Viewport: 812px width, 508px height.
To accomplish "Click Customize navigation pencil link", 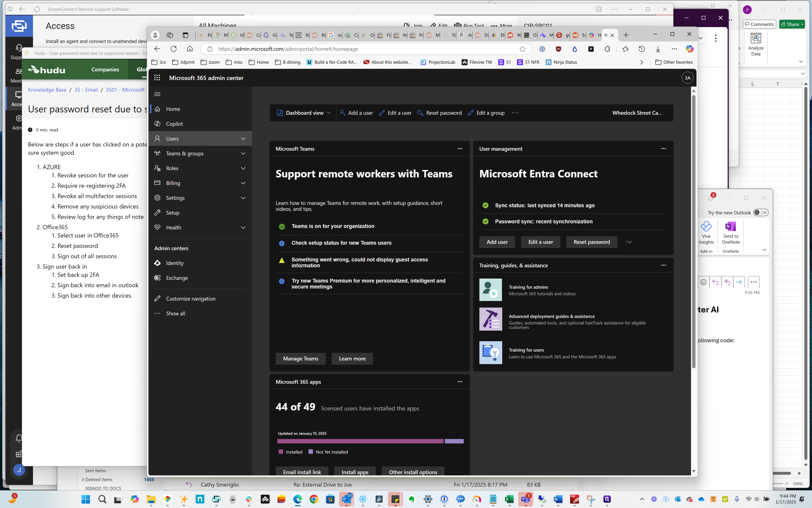I will tap(200, 299).
